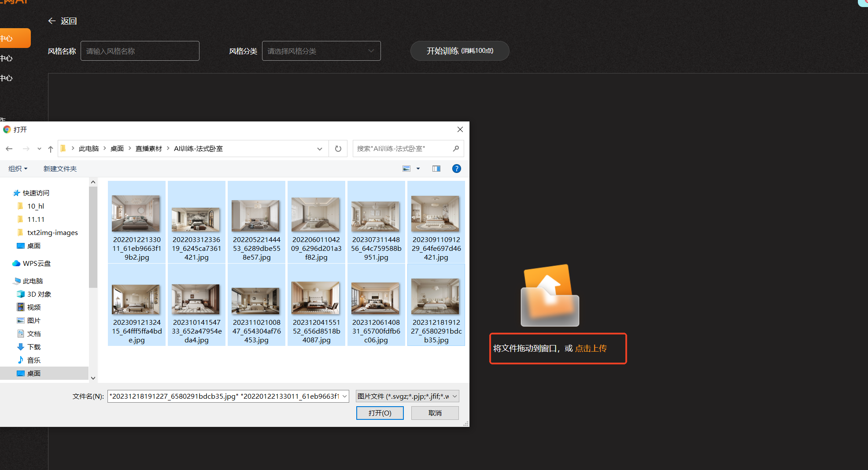This screenshot has height=470, width=868.
Task: Select thumbnail 20231218191227_6580291bdcb35.jpg
Action: [x=436, y=305]
